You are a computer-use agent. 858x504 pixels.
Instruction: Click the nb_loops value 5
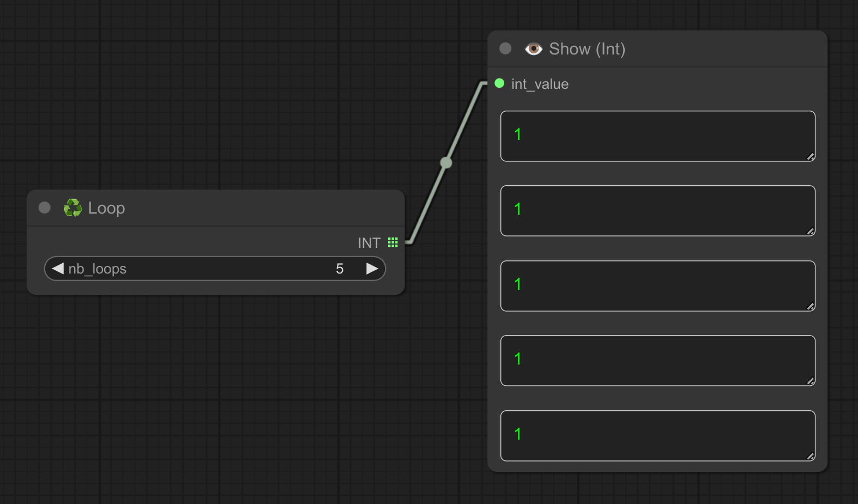coord(340,269)
